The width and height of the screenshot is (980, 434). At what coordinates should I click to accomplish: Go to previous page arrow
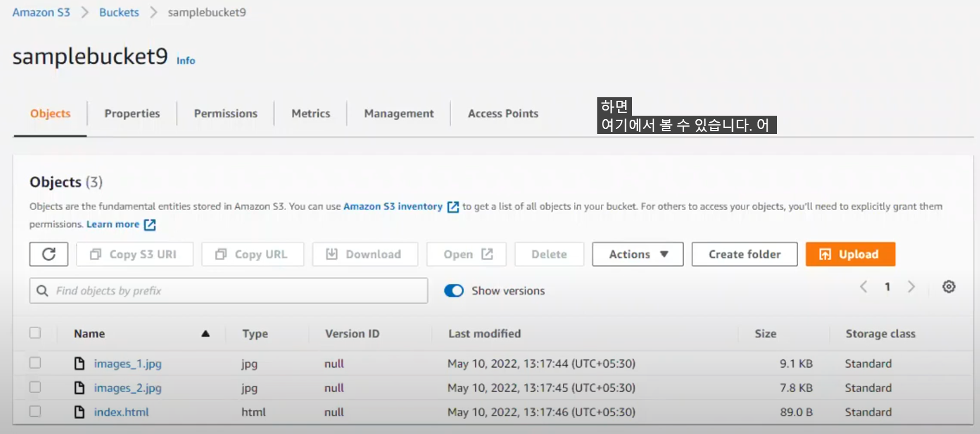[x=863, y=287]
